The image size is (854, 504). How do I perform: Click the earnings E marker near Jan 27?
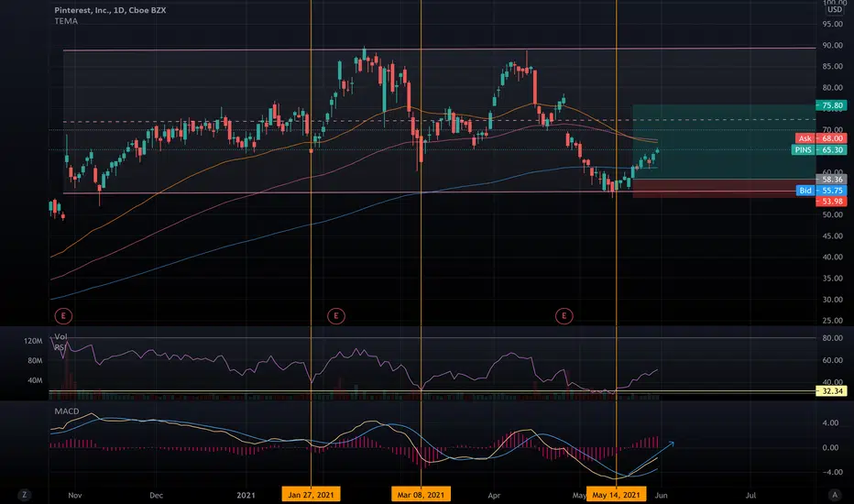point(336,315)
